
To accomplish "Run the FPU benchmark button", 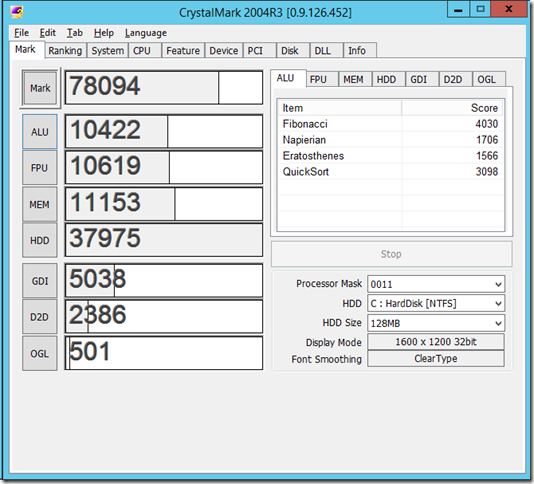I will 40,168.
